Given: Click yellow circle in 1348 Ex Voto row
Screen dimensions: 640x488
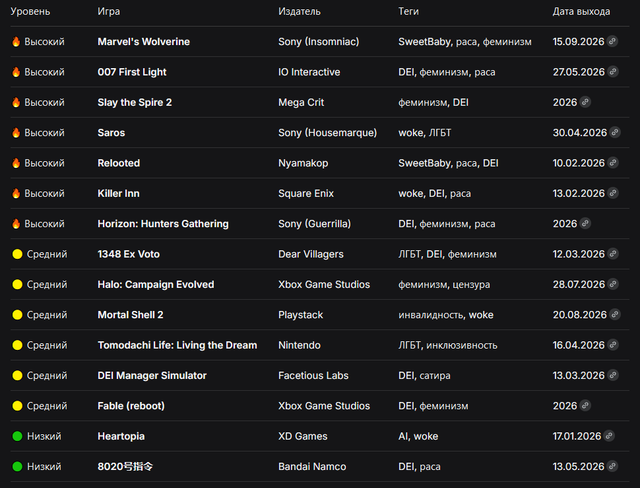Looking at the screenshot, I should [17, 254].
